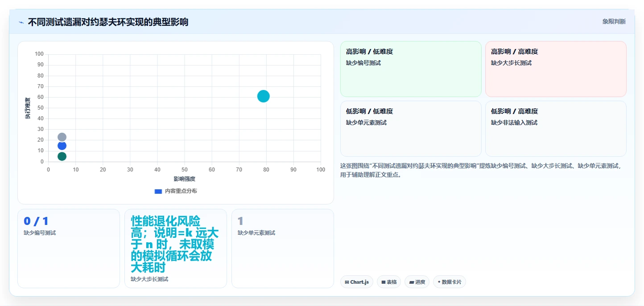
Task: Click the 性能退化风险高 stat card text
Action: [175, 244]
